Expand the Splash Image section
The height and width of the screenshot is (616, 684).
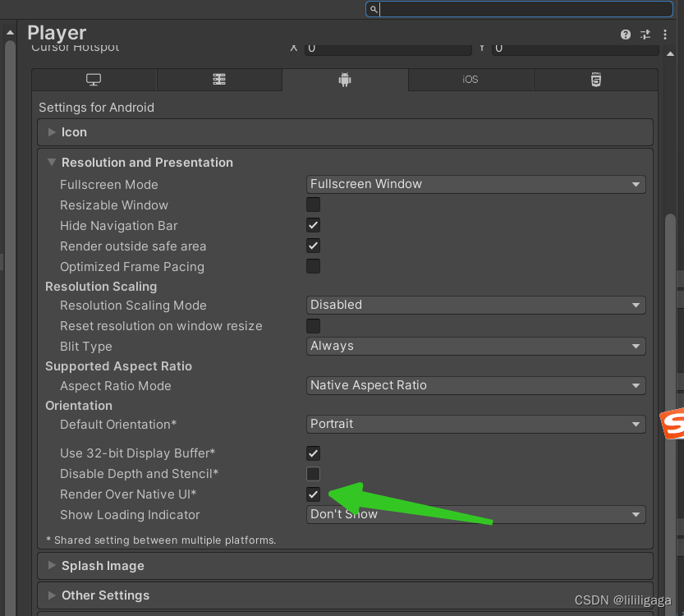pos(52,565)
